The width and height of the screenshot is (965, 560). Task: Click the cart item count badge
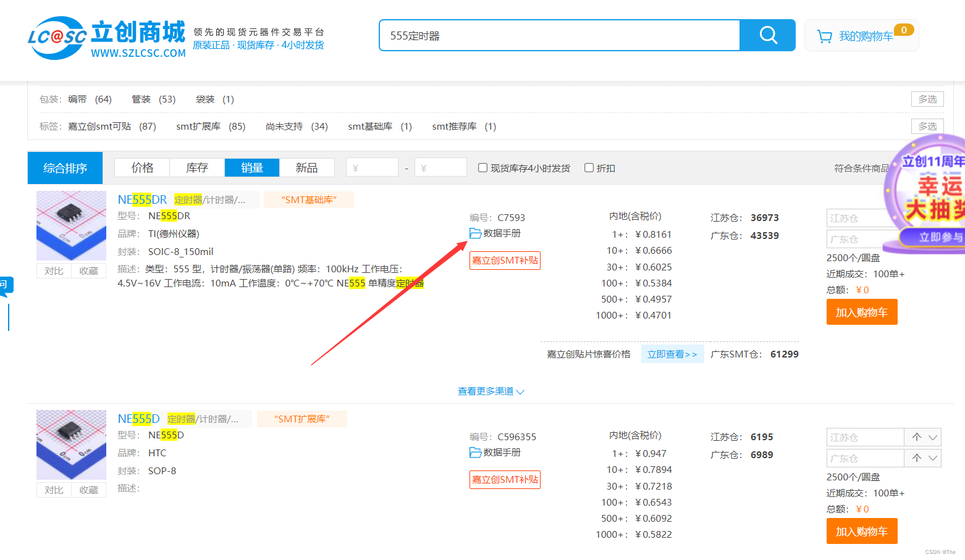click(x=904, y=30)
